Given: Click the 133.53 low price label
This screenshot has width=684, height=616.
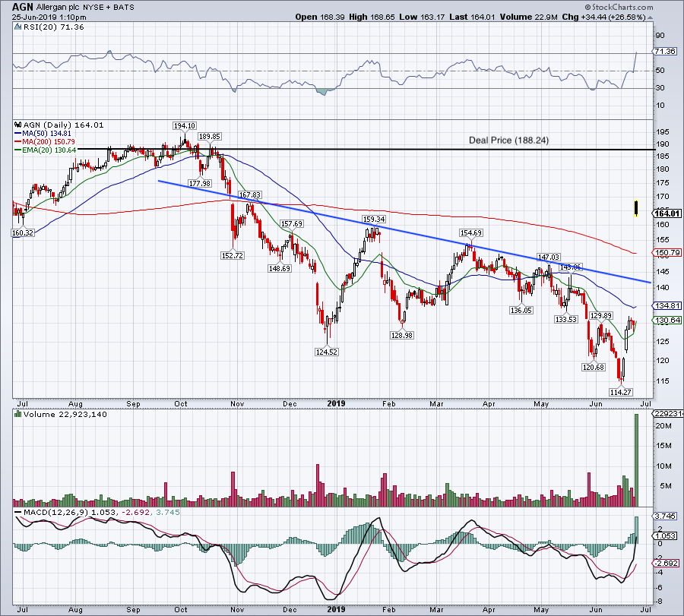Looking at the screenshot, I should click(x=565, y=319).
